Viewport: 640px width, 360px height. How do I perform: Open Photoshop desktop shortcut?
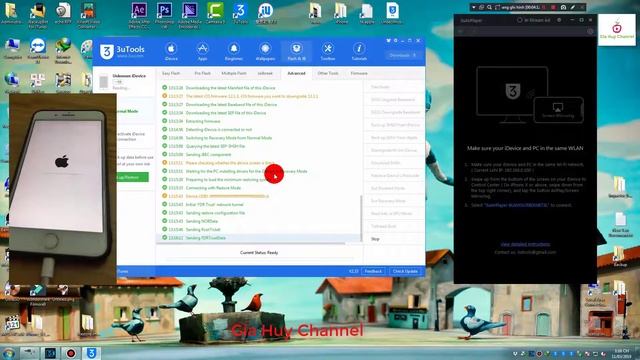coord(164,16)
